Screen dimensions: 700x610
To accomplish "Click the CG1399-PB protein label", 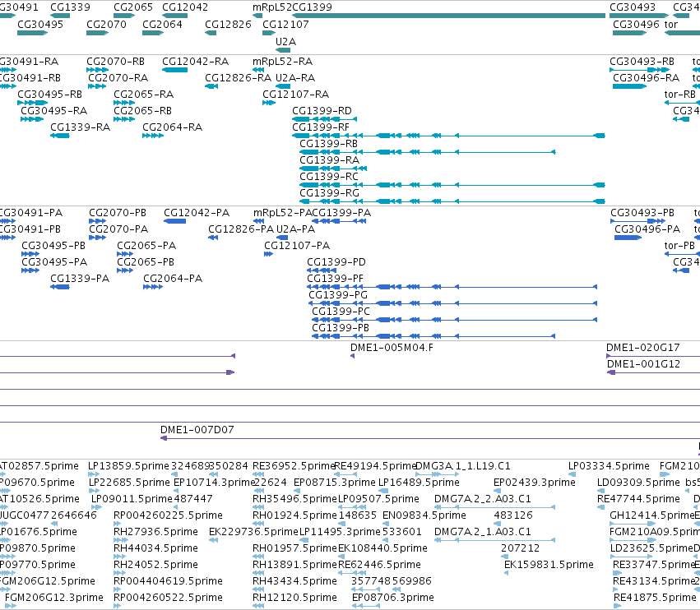I will (341, 328).
